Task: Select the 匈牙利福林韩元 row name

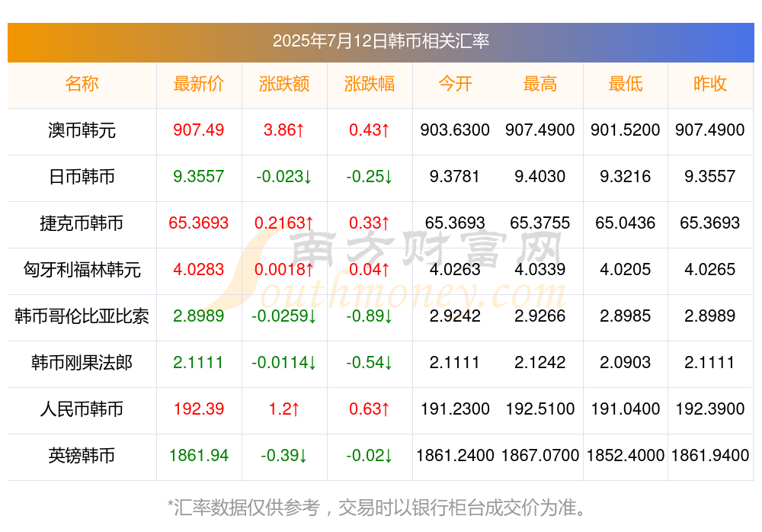Action: (82, 269)
